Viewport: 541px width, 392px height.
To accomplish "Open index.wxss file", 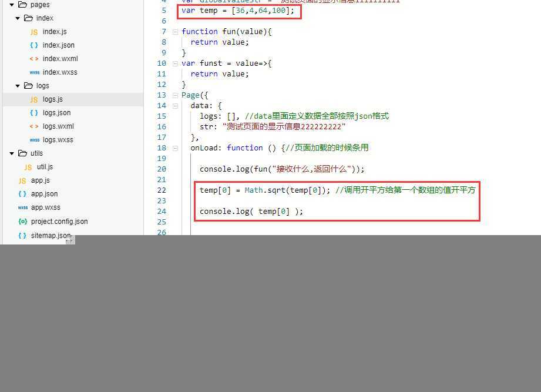I will [x=60, y=72].
